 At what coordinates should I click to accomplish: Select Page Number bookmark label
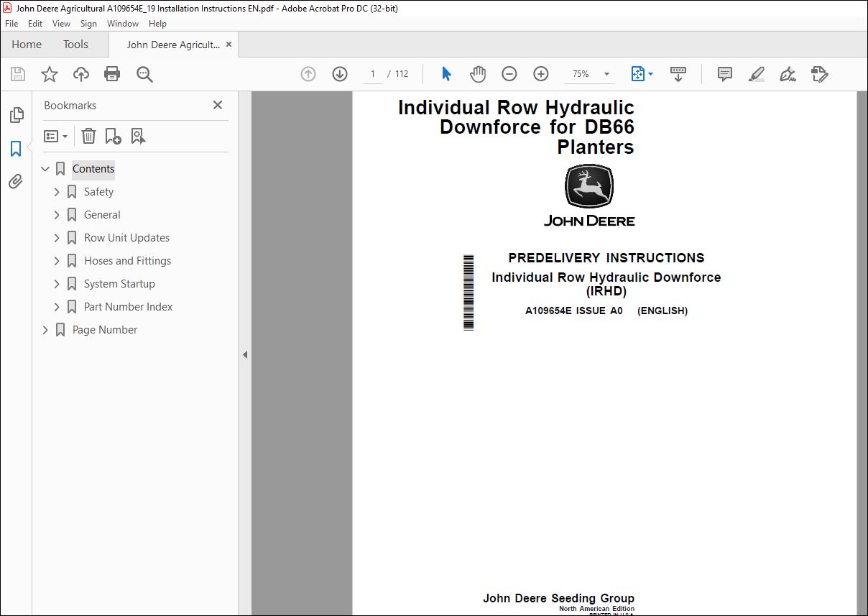105,330
